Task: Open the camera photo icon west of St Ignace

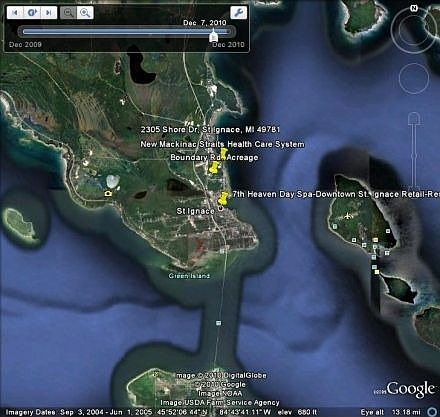Action: pos(108,193)
